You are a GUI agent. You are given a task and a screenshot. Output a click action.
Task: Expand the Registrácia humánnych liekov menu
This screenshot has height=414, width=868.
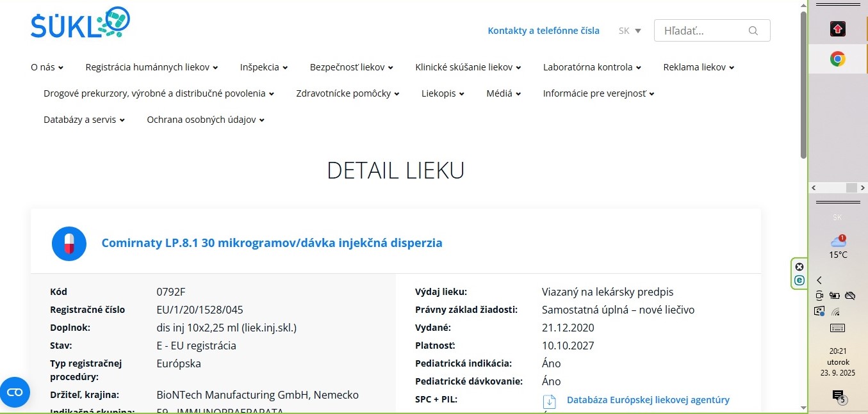point(151,67)
